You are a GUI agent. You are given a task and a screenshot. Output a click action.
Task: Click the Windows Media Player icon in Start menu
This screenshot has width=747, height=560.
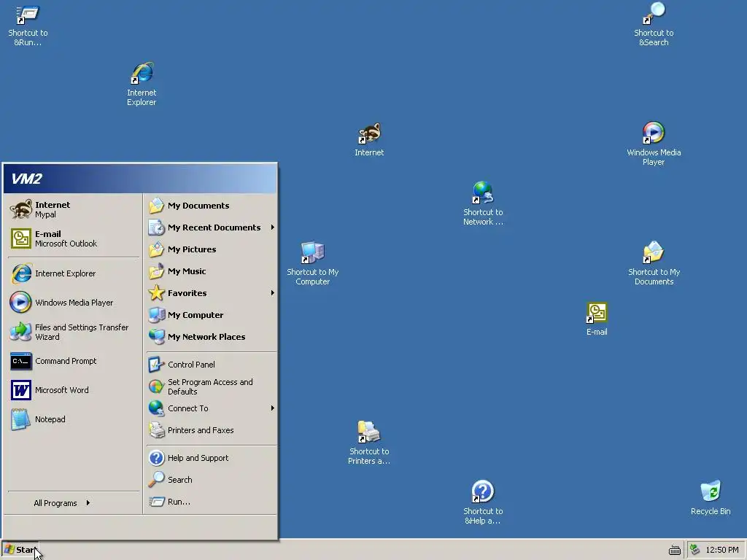(x=21, y=303)
